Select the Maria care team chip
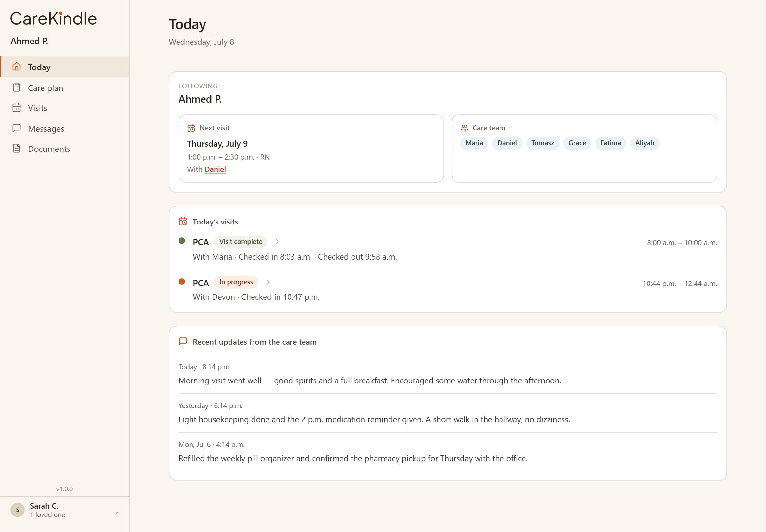766x532 pixels. 474,143
